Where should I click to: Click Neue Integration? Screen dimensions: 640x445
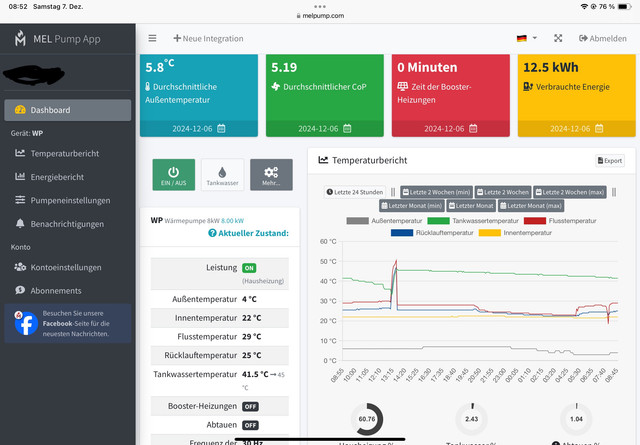pyautogui.click(x=208, y=38)
